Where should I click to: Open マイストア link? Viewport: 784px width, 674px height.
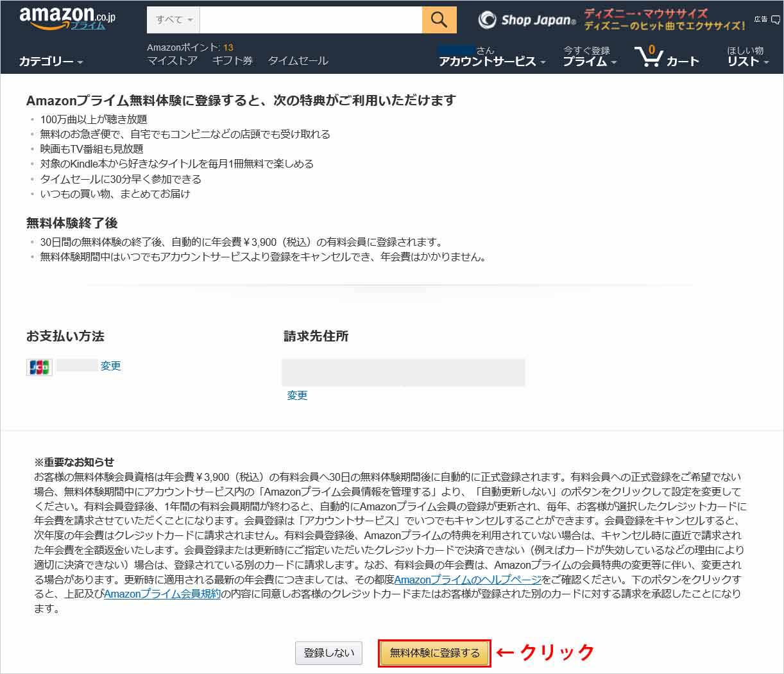pyautogui.click(x=172, y=60)
